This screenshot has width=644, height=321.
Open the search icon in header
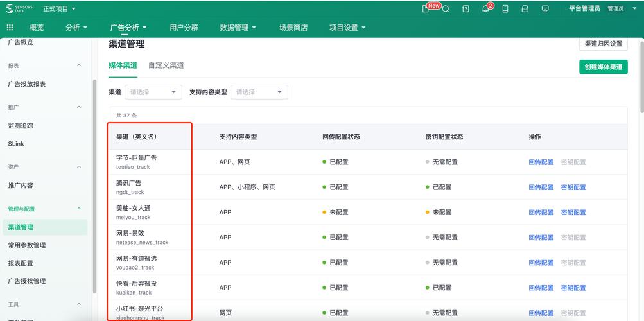point(446,8)
